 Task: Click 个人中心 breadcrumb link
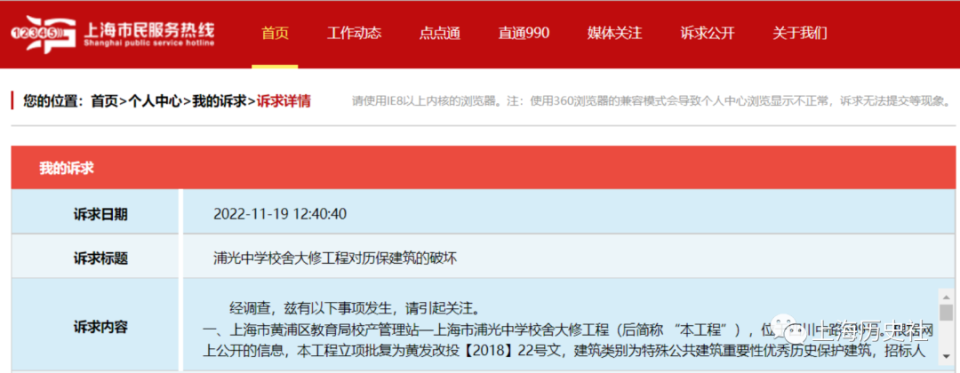pos(155,101)
